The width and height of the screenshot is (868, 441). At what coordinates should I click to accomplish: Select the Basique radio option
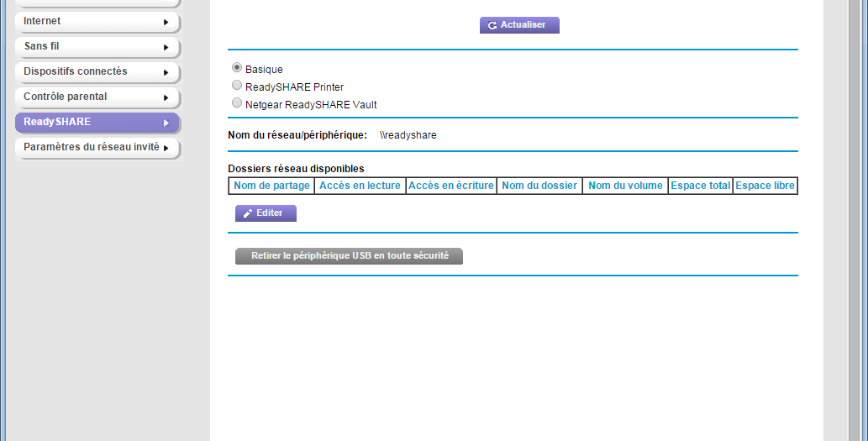237,68
